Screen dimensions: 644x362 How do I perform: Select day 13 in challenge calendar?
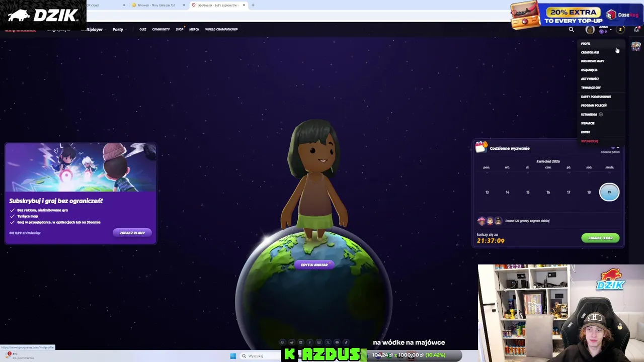coord(487,192)
